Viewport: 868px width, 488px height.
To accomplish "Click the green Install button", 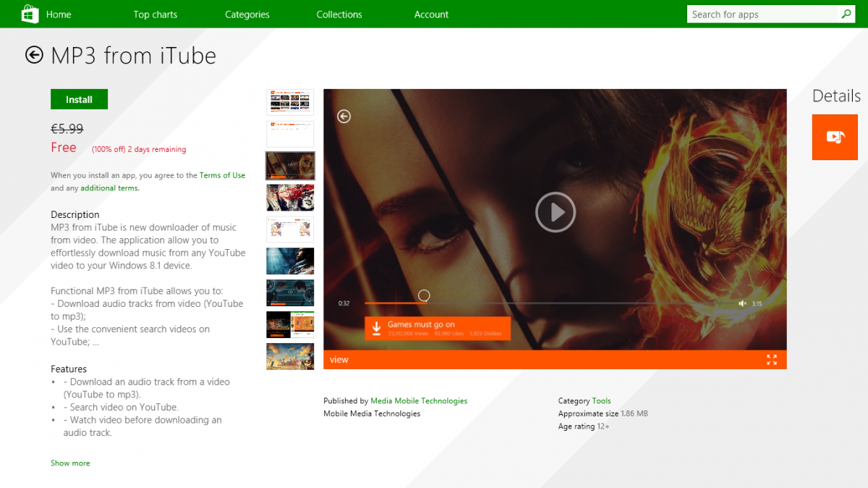I will point(79,99).
